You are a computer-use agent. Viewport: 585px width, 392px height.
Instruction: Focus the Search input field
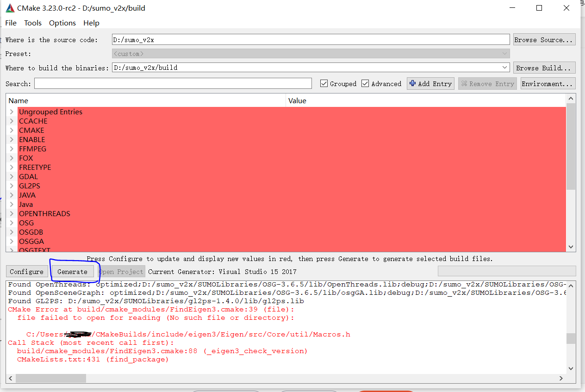point(173,83)
